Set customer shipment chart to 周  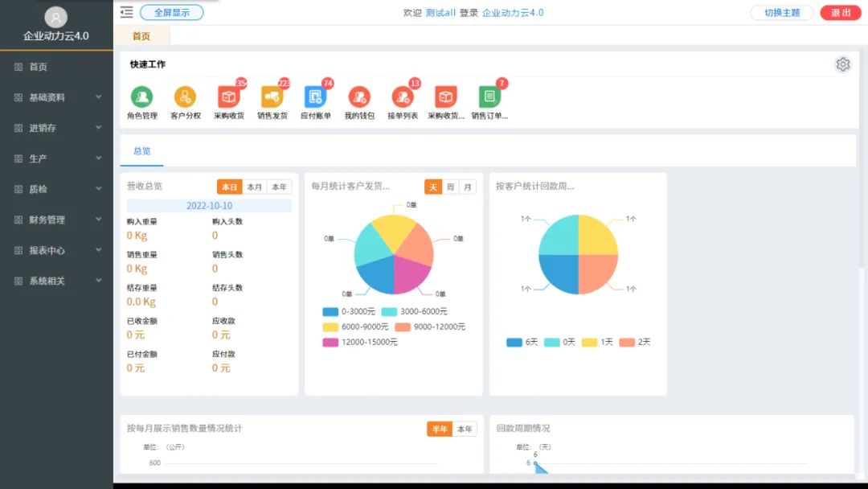coord(451,187)
